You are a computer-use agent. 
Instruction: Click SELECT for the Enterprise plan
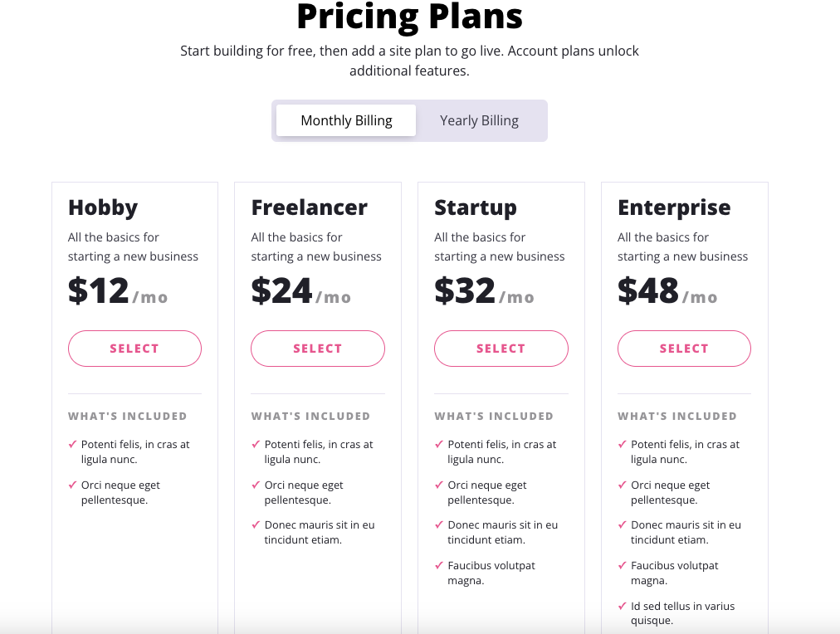click(684, 349)
